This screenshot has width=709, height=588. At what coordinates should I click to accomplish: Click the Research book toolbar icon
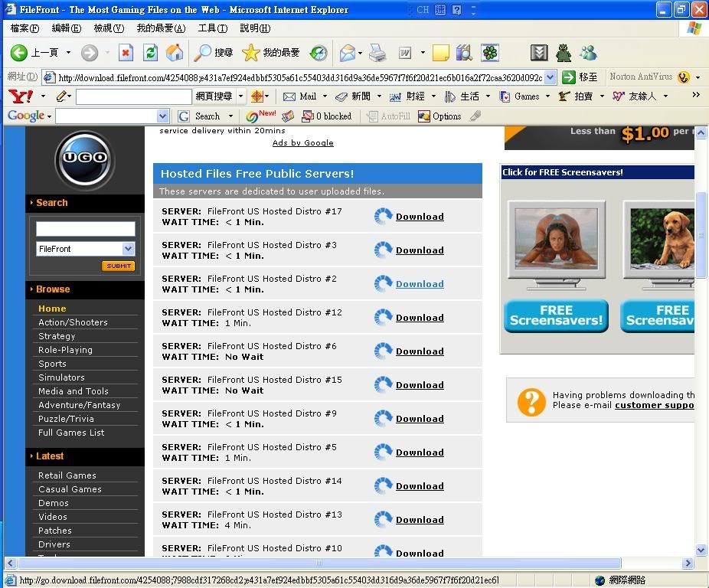pos(464,53)
